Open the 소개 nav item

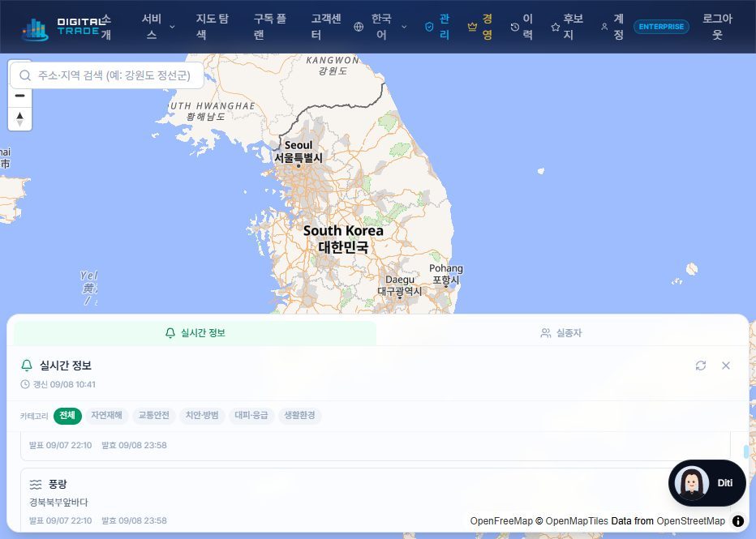click(x=106, y=27)
